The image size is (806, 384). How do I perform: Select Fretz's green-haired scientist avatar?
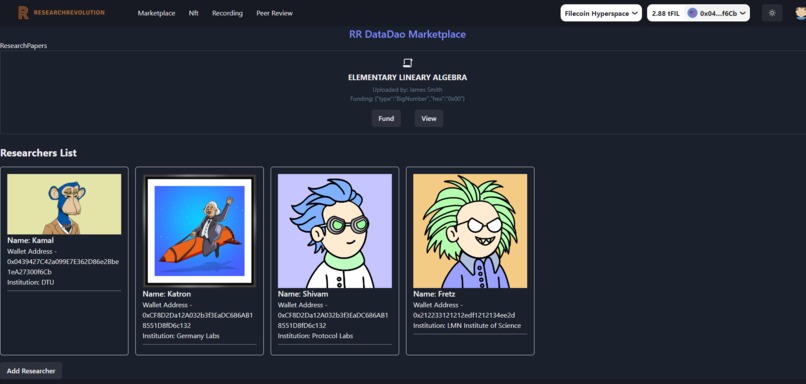(x=470, y=231)
